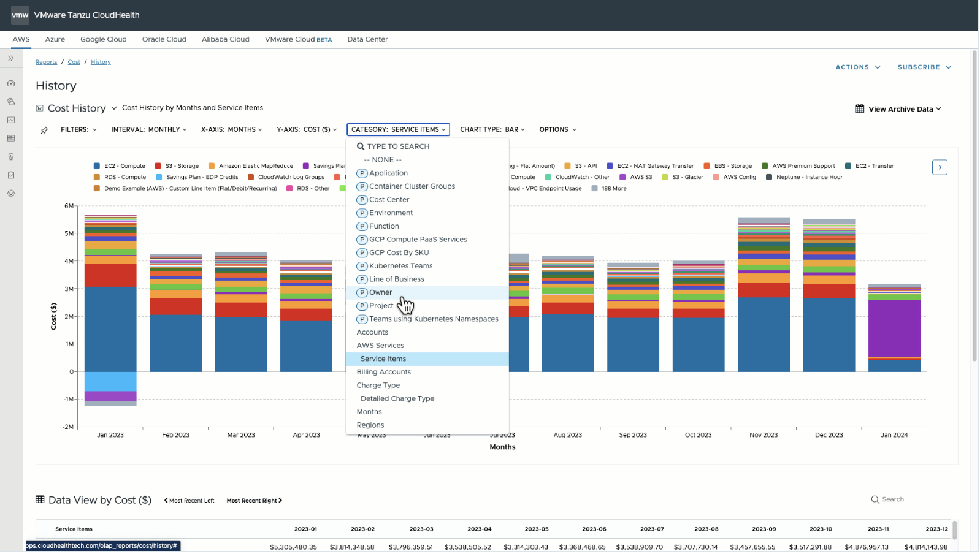Switch to the VMware Cloud BETA tab
980x554 pixels.
click(x=298, y=39)
